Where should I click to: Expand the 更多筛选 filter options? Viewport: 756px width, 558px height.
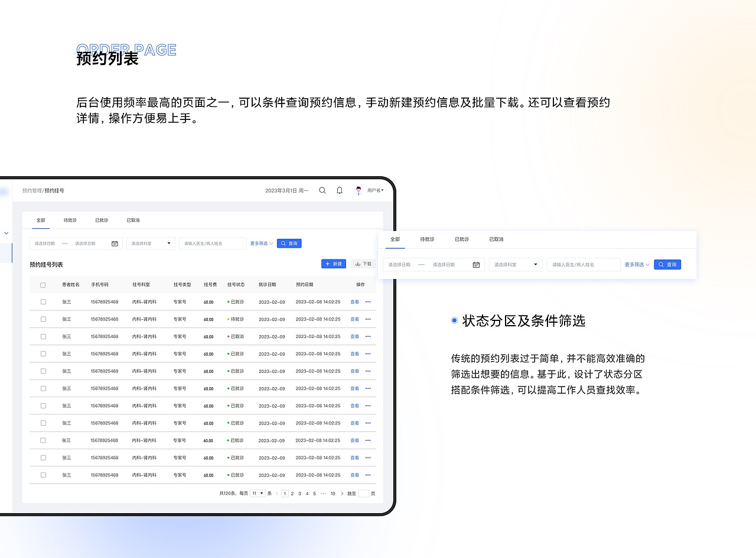[260, 243]
